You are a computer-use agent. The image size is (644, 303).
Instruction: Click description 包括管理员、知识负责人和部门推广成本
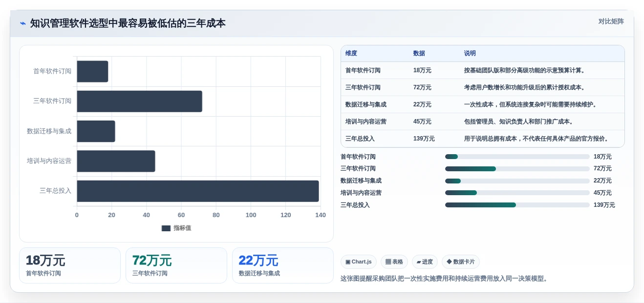519,121
